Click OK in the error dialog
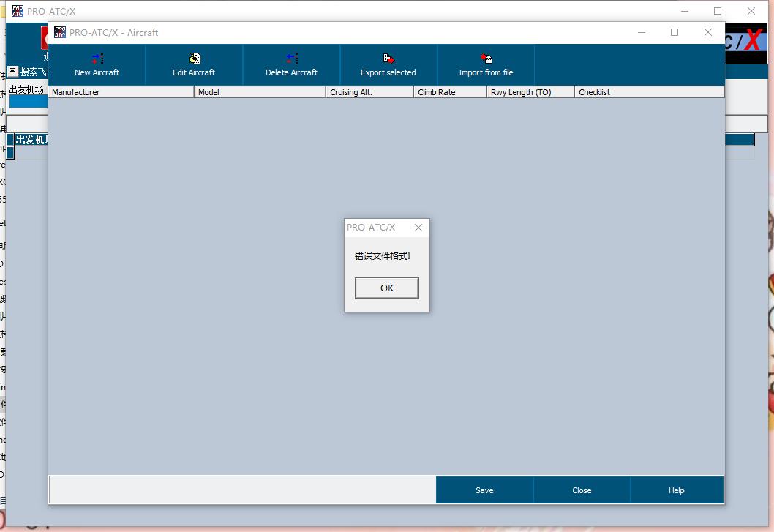Viewport: 774px width, 532px height. (x=386, y=288)
